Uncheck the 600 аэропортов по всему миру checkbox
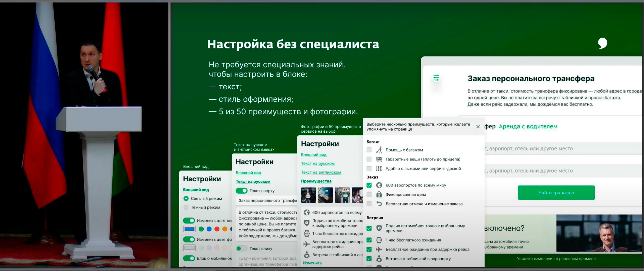This screenshot has width=644, height=271. (x=369, y=185)
